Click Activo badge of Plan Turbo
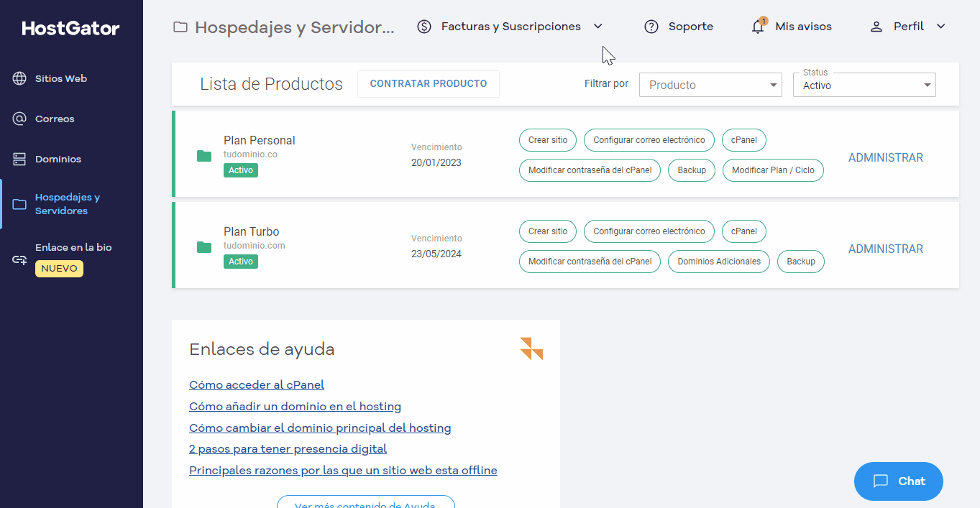Viewport: 980px width, 508px height. point(241,262)
